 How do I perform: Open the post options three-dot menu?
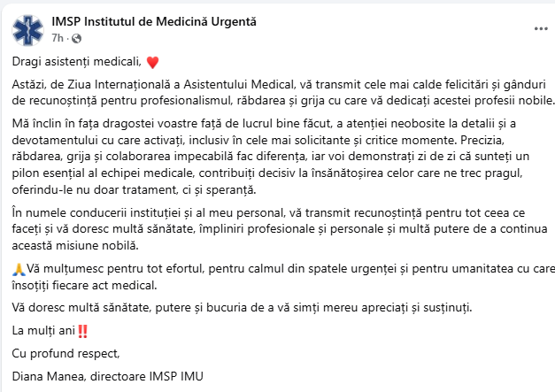[540, 28]
